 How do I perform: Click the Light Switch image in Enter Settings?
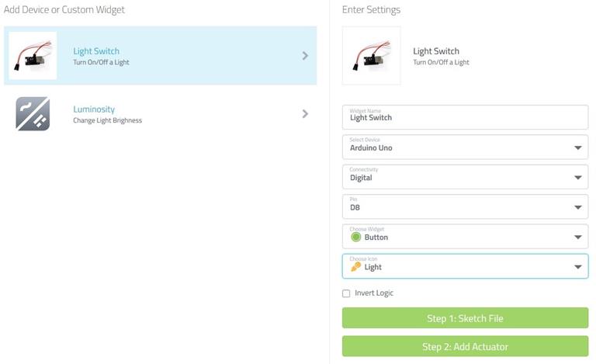point(372,55)
